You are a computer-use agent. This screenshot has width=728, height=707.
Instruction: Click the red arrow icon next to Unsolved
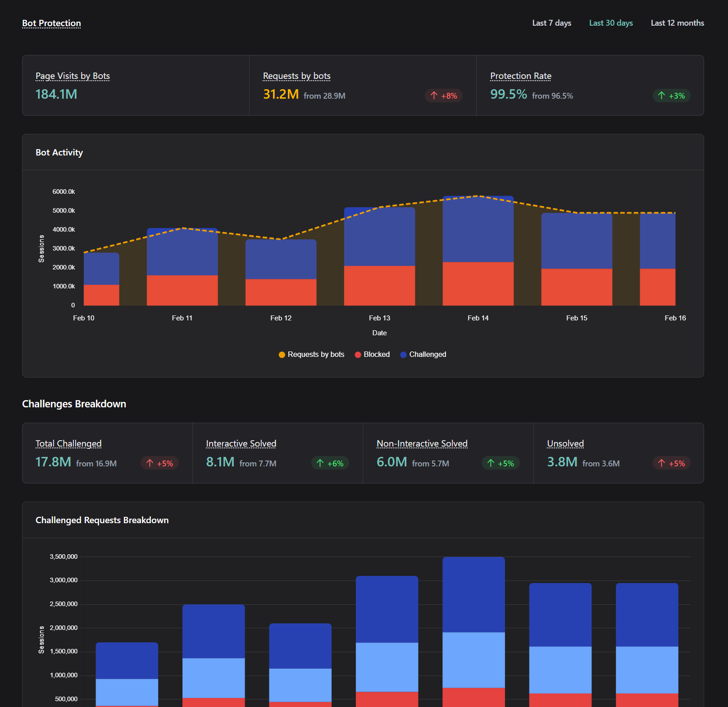coord(661,463)
